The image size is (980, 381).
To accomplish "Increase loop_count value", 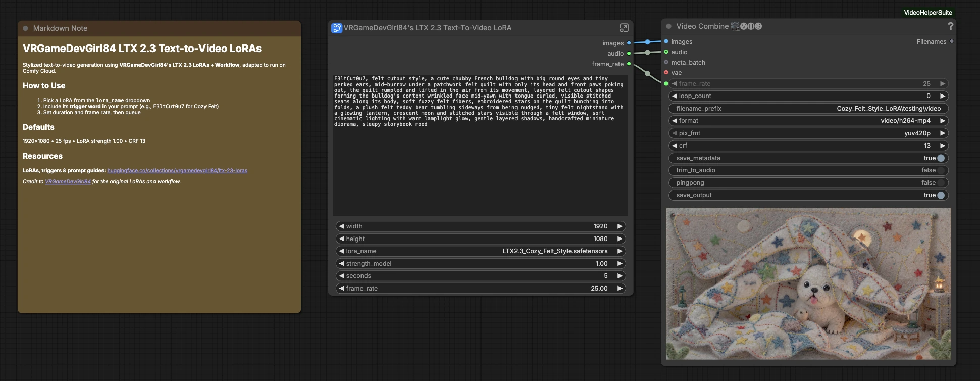I will pos(942,96).
